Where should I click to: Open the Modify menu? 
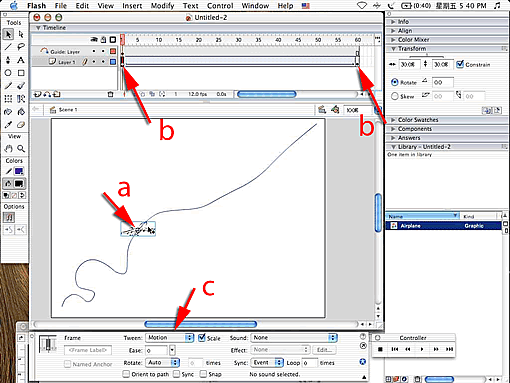162,6
